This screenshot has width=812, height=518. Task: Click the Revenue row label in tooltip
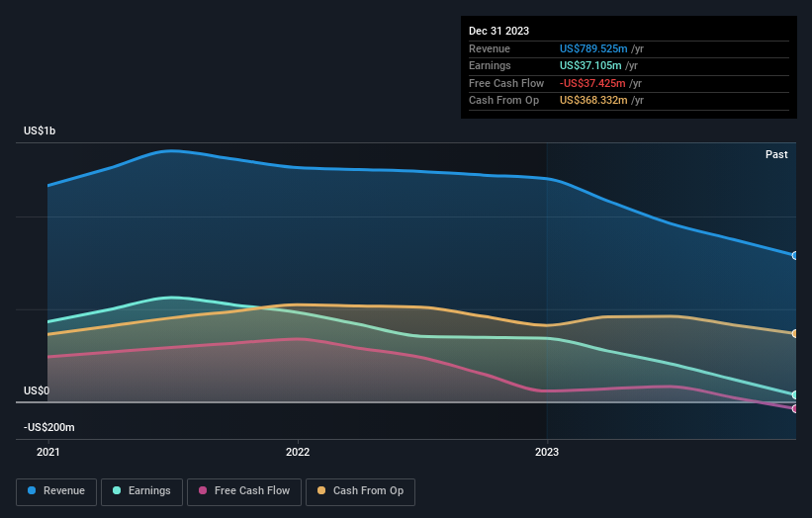pos(490,48)
